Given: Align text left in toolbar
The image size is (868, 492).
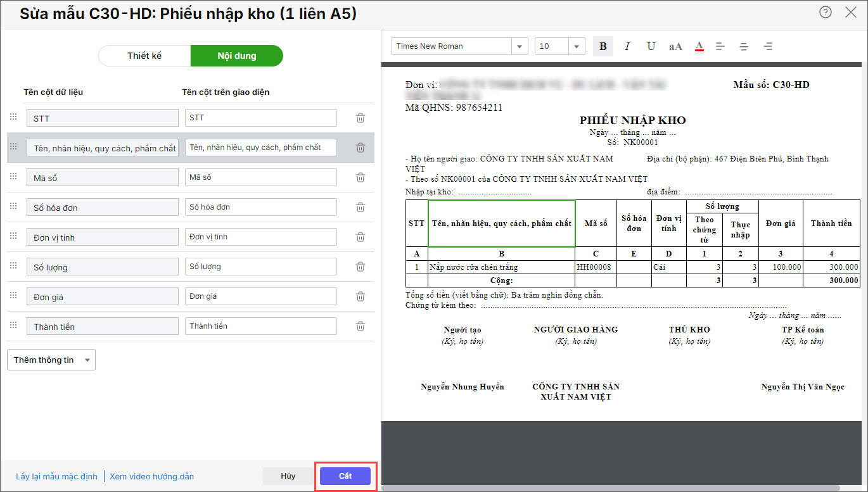Looking at the screenshot, I should tap(720, 46).
